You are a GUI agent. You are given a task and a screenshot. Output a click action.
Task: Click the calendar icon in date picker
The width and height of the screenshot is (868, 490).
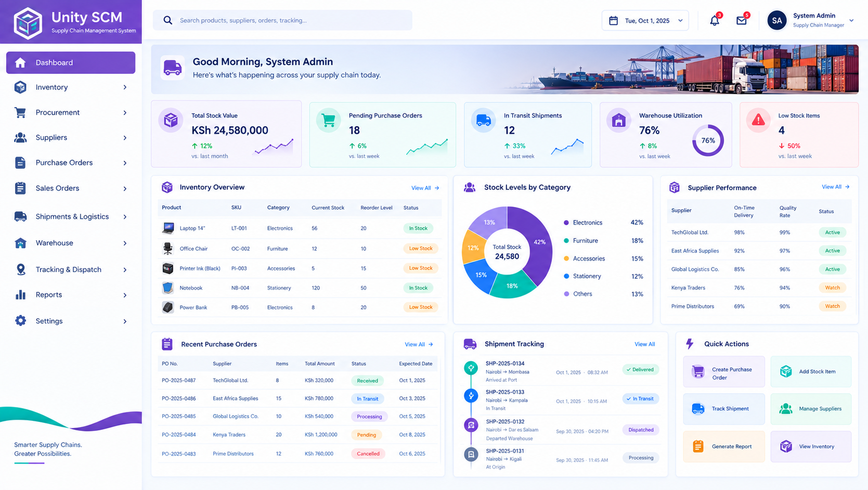tap(614, 21)
